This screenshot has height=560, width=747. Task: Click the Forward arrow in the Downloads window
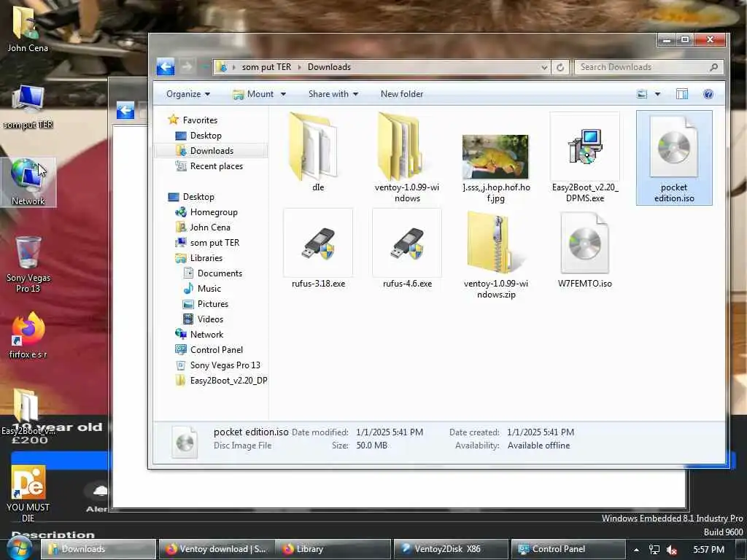pyautogui.click(x=187, y=66)
